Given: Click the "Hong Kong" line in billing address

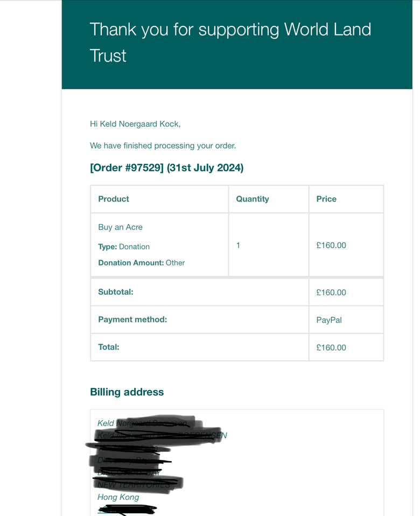Looking at the screenshot, I should point(118,497).
